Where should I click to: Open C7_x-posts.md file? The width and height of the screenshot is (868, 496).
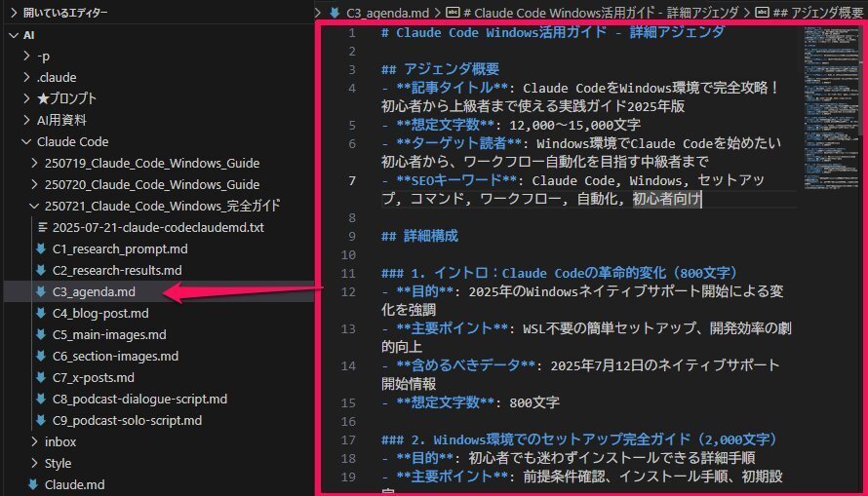[x=93, y=378]
